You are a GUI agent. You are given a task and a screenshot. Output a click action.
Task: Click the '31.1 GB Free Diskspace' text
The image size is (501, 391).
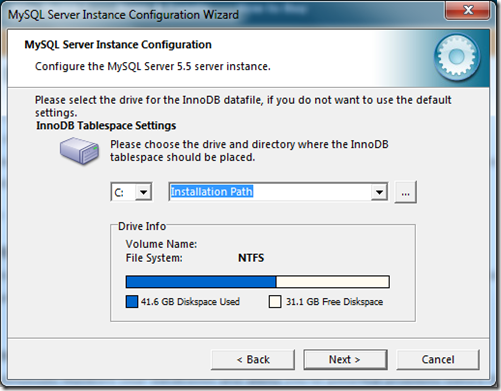point(334,302)
